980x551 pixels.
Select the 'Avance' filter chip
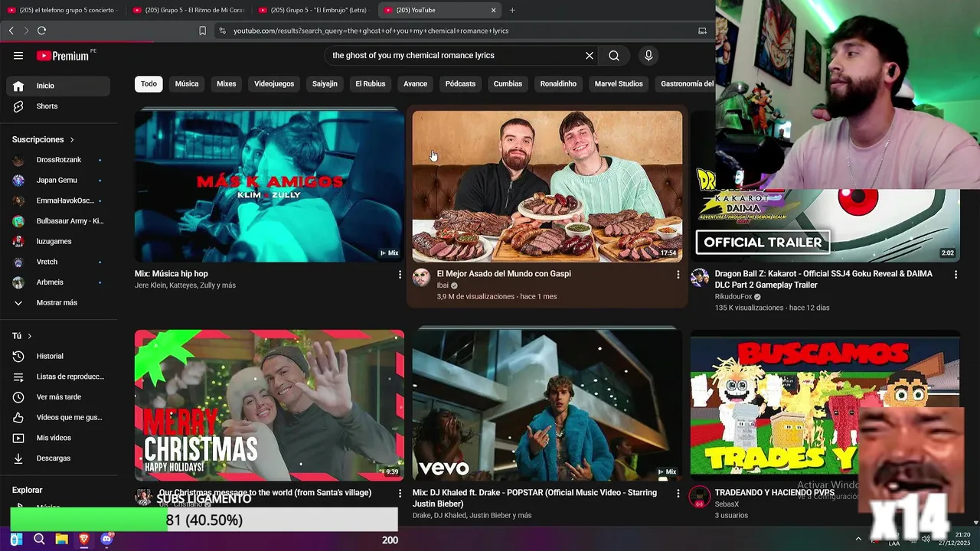point(415,83)
